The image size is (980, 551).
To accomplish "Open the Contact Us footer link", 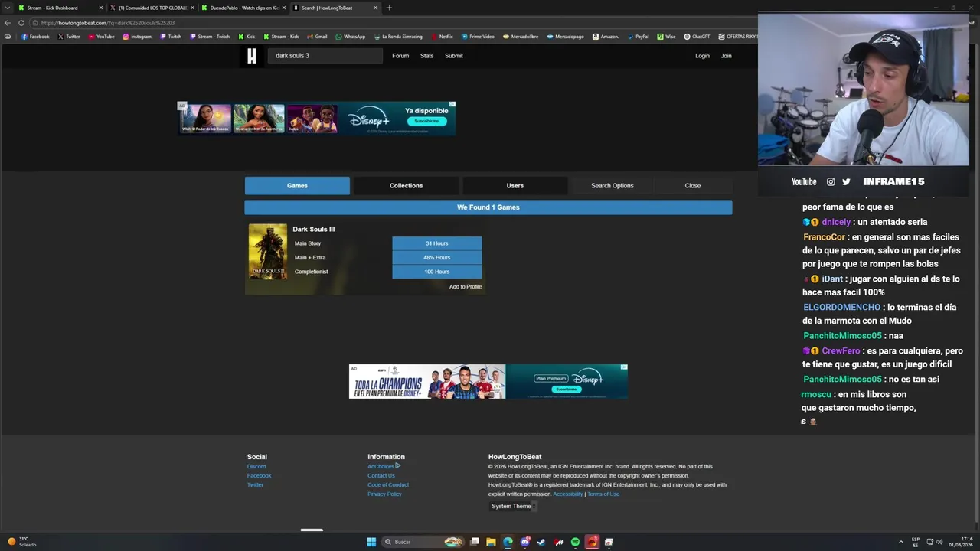I will click(x=381, y=475).
